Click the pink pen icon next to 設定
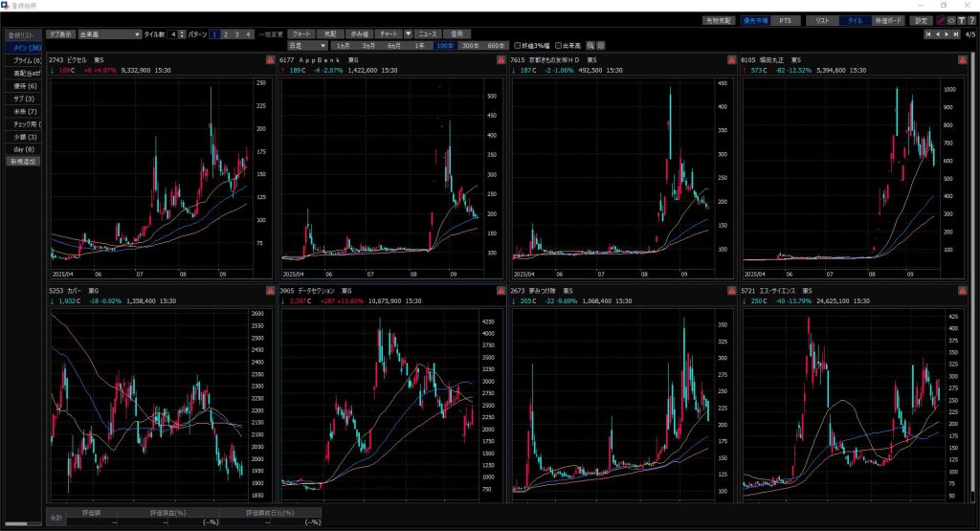Screen dimensions: 980x531 pyautogui.click(x=941, y=20)
